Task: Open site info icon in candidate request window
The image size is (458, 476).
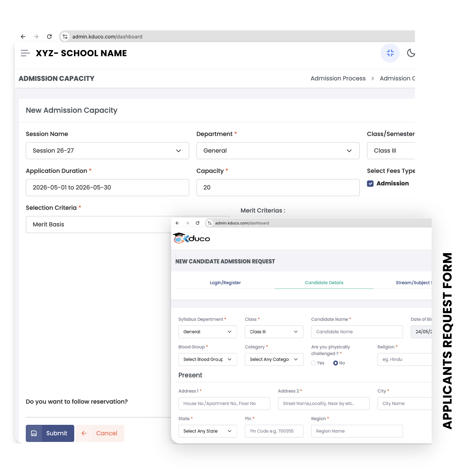Action: coord(210,223)
